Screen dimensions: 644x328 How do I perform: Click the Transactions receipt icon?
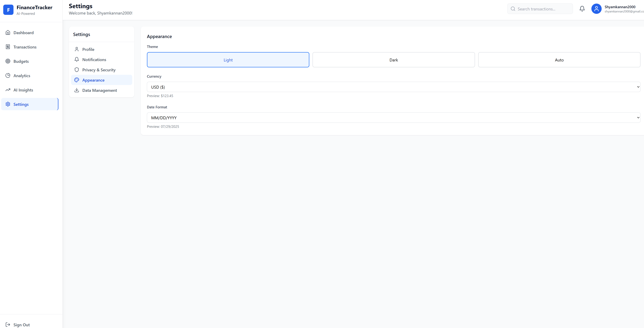tap(8, 47)
